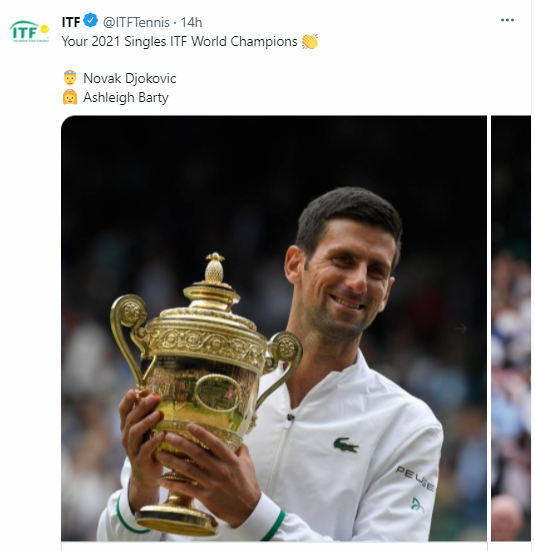
Task: Click the green Lacoste crocodile logo on the jacket
Action: coord(346,445)
